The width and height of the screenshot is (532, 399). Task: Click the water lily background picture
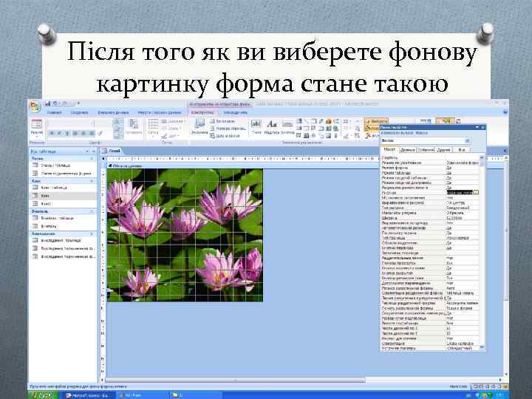click(x=185, y=235)
